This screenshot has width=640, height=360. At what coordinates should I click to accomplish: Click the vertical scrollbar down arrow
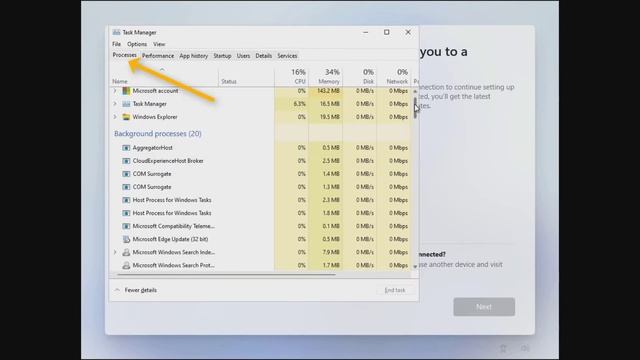[415, 267]
